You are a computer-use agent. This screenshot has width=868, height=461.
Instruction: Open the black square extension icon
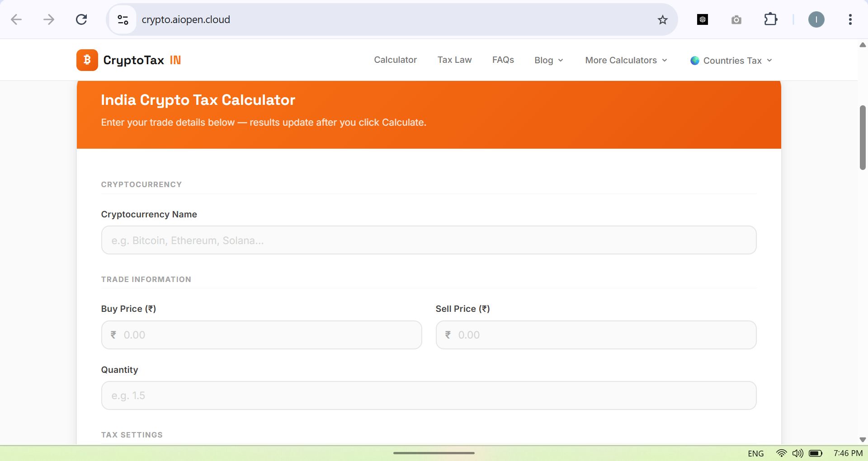click(703, 19)
